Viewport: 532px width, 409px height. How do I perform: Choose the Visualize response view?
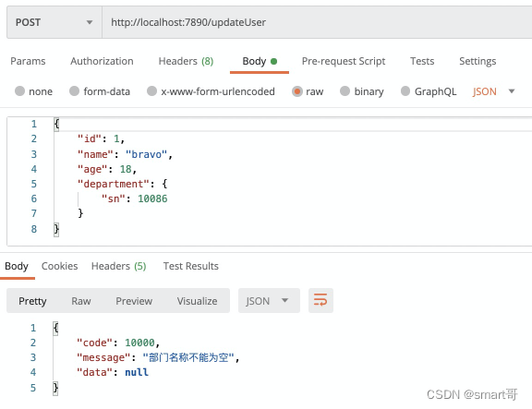(197, 301)
